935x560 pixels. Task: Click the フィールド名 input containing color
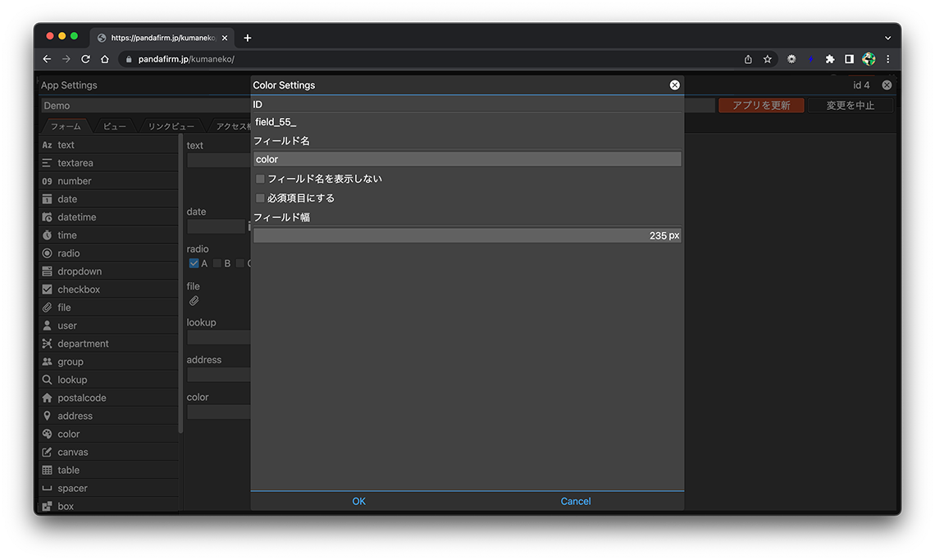(x=467, y=159)
